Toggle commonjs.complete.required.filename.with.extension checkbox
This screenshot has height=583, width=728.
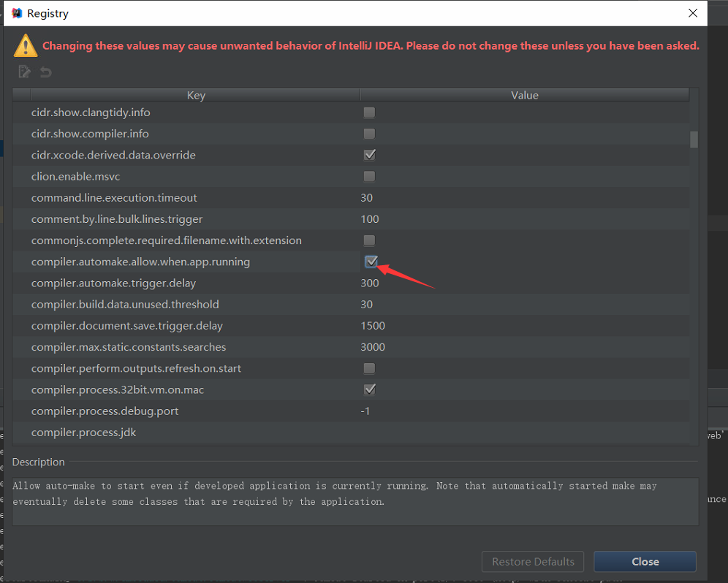tap(369, 240)
